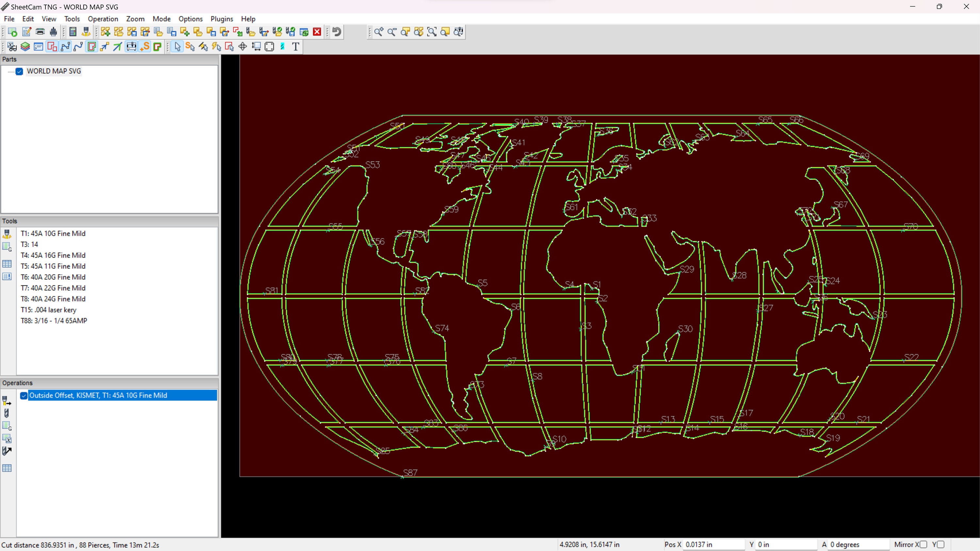
Task: Open the Options menu
Action: pyautogui.click(x=190, y=19)
